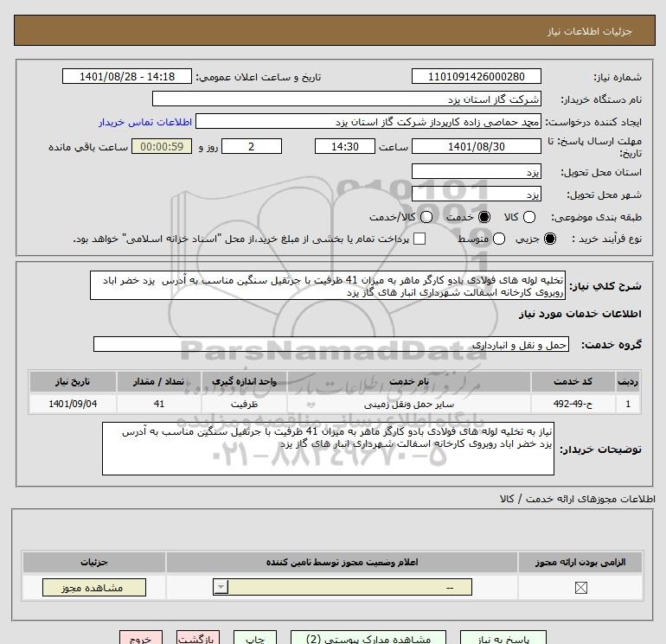Toggle the الزامی بودن ارائه مجوز checkbox

coord(580,588)
